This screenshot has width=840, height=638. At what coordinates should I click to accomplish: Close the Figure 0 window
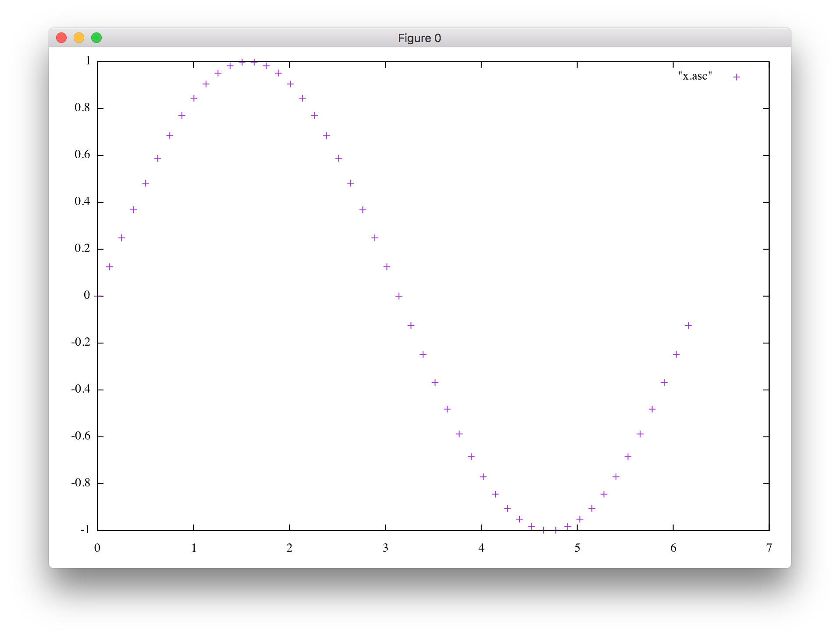coord(61,38)
